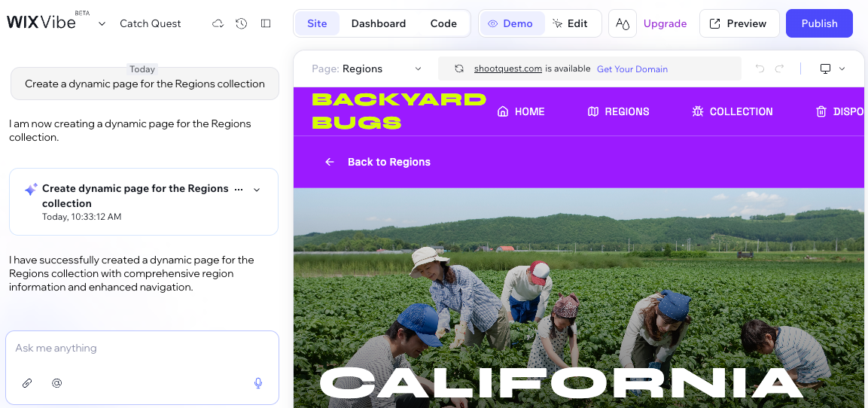Switch to Demo mode
This screenshot has height=408, width=868.
pos(510,23)
